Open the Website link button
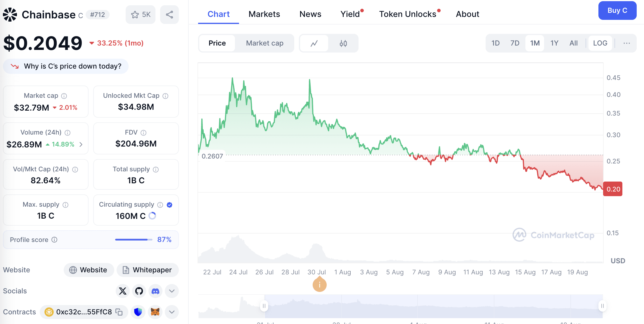Image resolution: width=644 pixels, height=324 pixels. click(89, 270)
